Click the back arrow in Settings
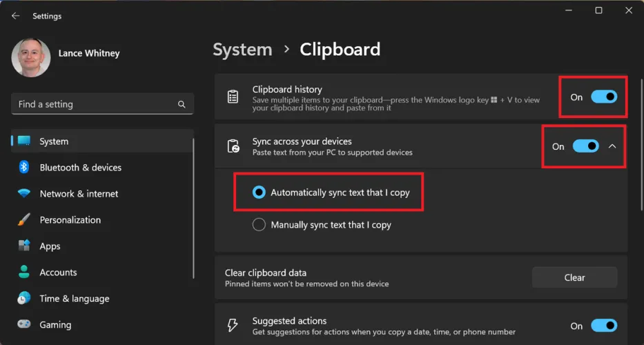The image size is (644, 345). click(x=15, y=16)
